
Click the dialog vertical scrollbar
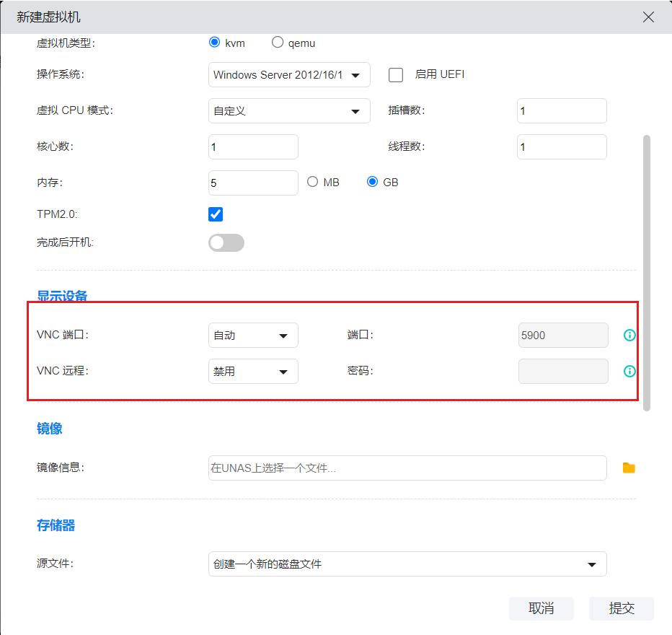pos(647,273)
